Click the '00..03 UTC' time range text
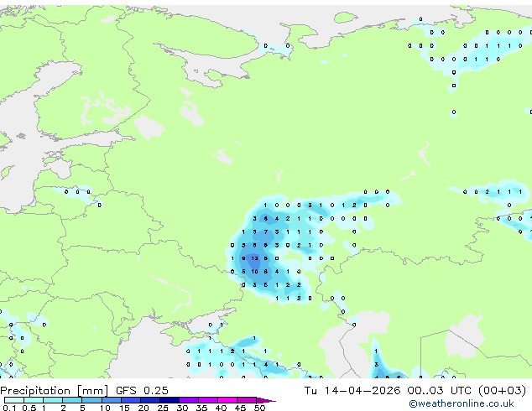The width and height of the screenshot is (532, 411). pyautogui.click(x=439, y=390)
